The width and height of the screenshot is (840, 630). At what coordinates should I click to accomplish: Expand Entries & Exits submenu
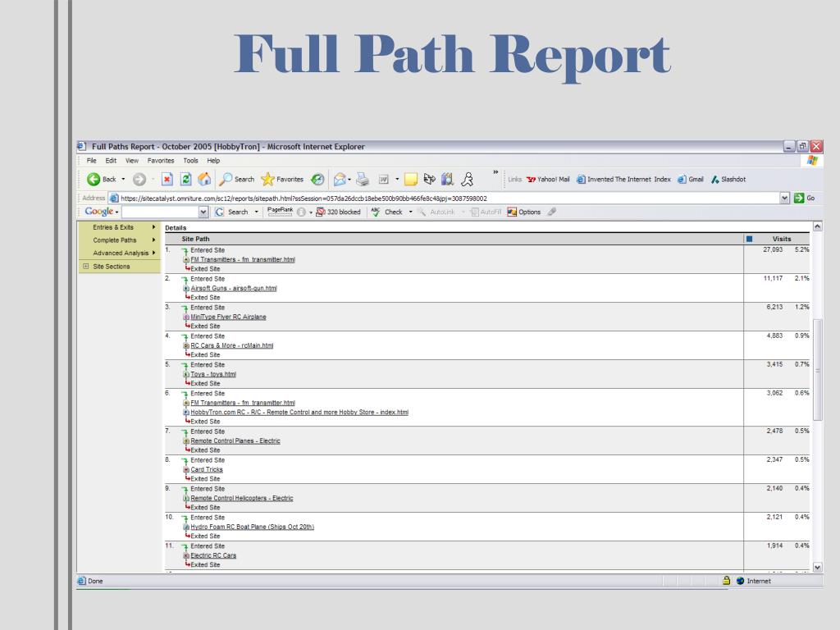tap(153, 227)
